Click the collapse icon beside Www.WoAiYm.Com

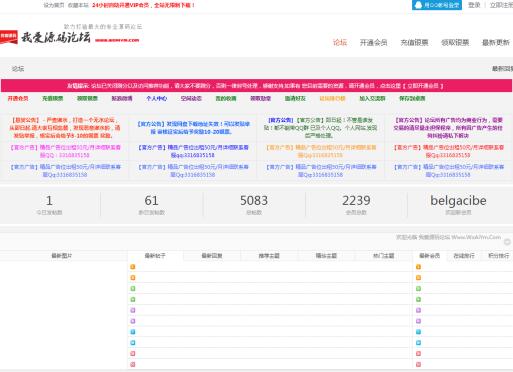507,242
